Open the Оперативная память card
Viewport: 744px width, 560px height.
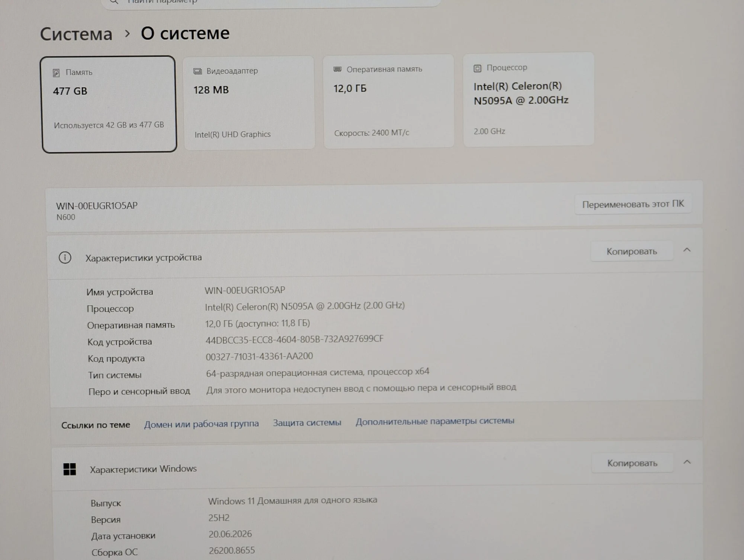pos(389,101)
